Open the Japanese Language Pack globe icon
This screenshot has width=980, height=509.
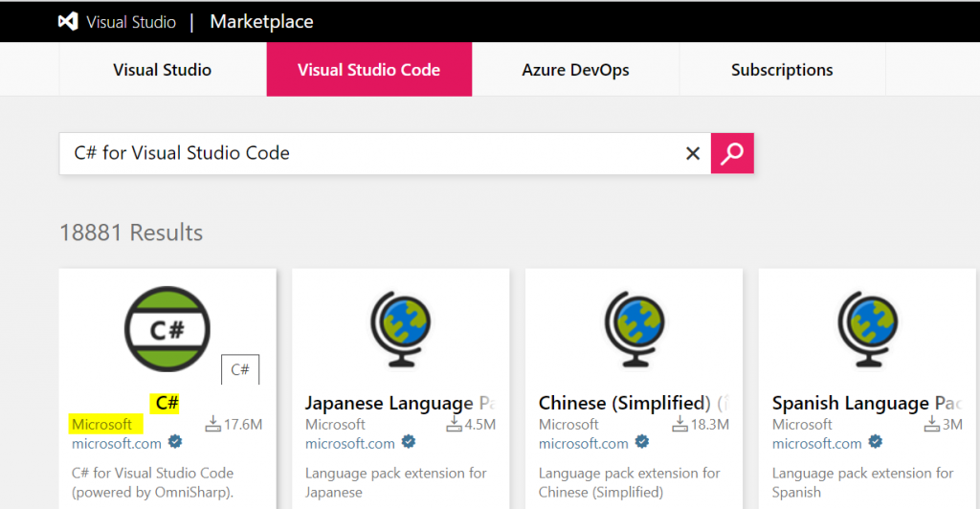pyautogui.click(x=401, y=328)
